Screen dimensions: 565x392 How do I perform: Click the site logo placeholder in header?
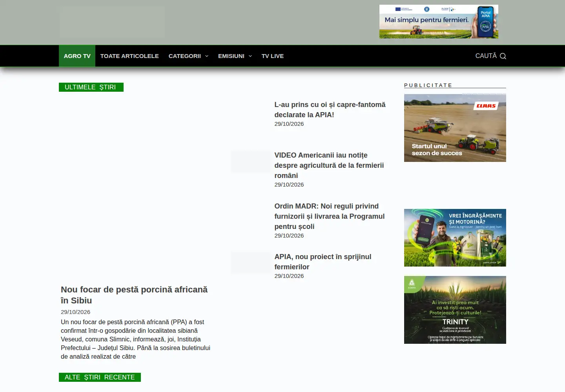coord(112,22)
